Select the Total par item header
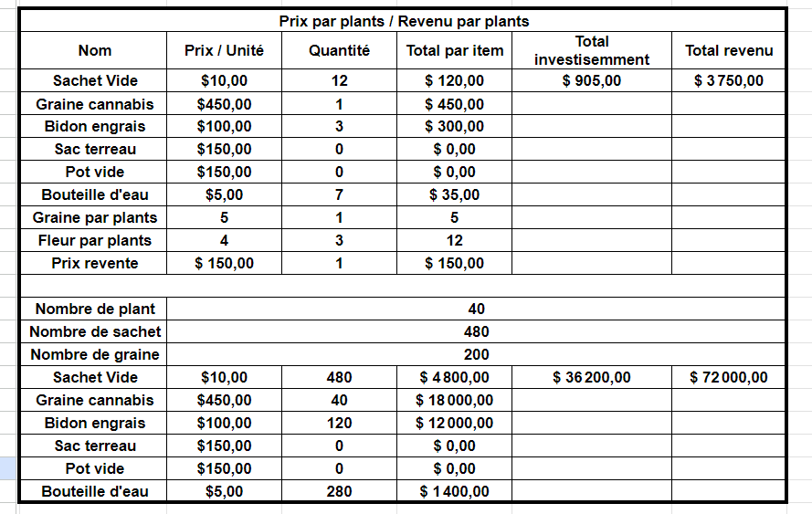812x514 pixels. (x=454, y=51)
